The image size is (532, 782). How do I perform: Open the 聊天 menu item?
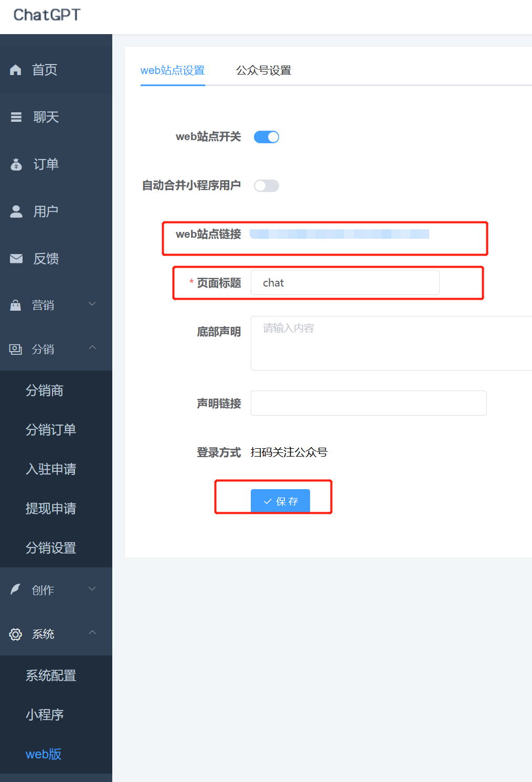(56, 117)
